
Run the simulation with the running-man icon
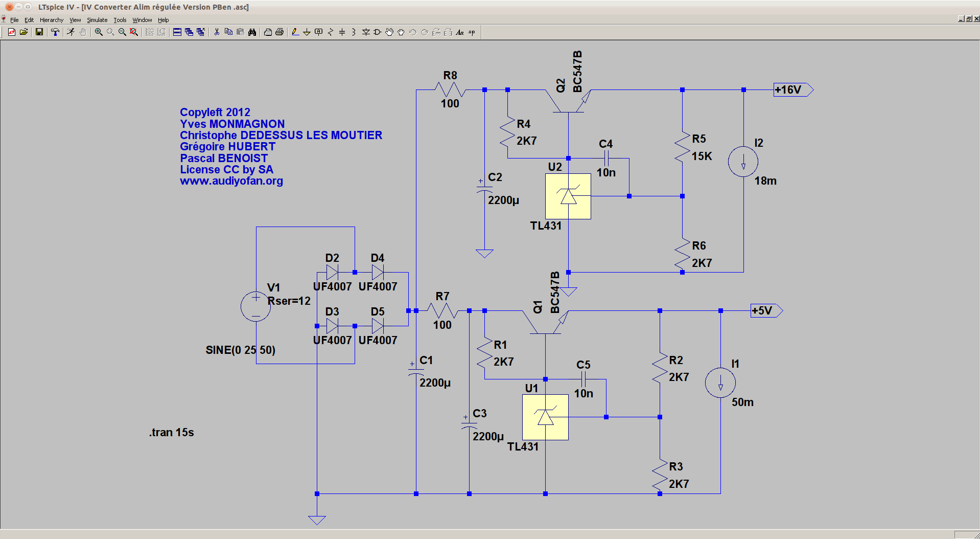click(x=71, y=32)
